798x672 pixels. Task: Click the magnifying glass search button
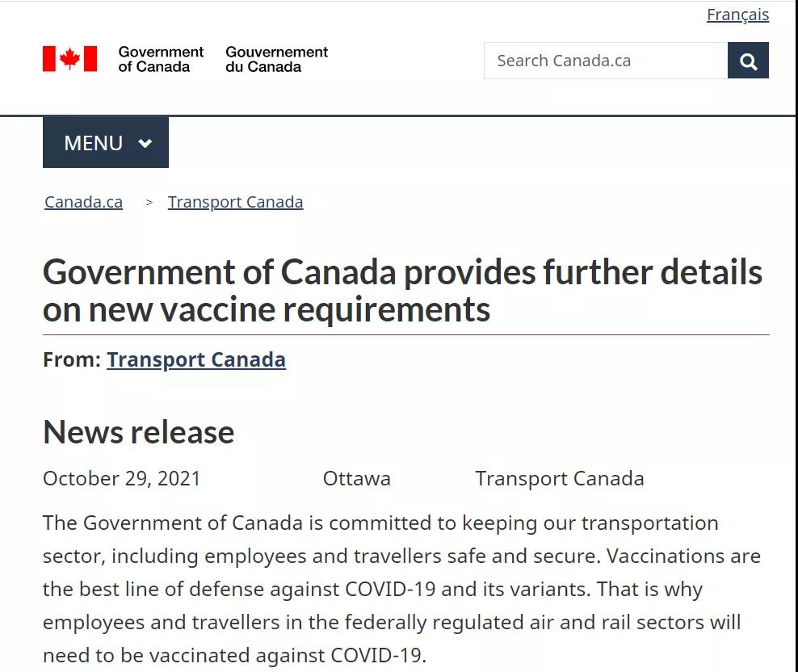click(748, 61)
